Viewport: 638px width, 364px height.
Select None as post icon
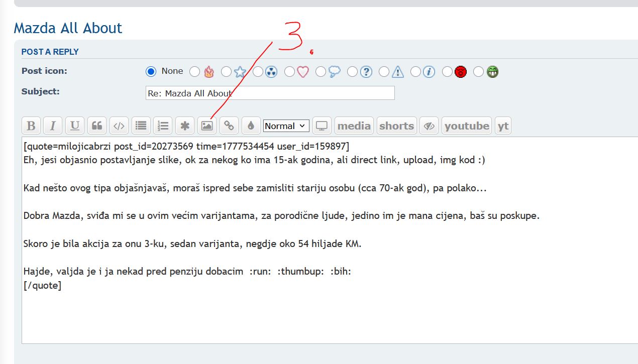coord(151,71)
